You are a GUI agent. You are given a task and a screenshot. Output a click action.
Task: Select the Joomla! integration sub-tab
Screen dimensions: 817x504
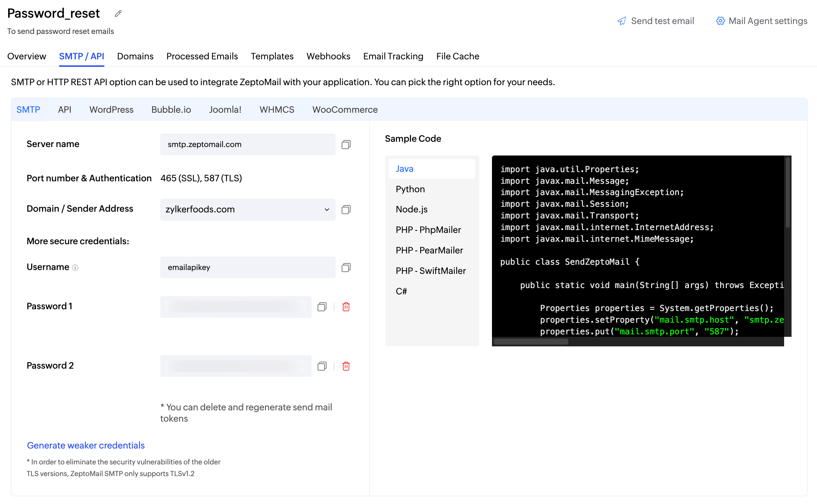click(x=225, y=110)
